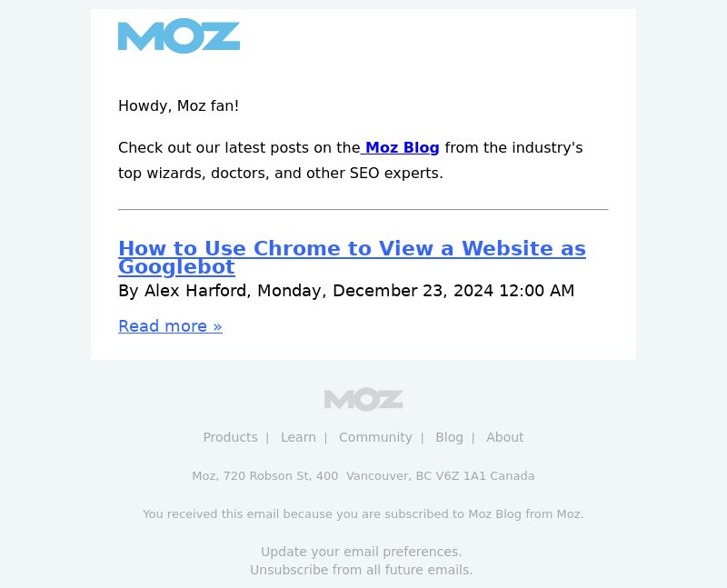This screenshot has width=727, height=588.
Task: Open About in the footer navigation
Action: click(505, 437)
